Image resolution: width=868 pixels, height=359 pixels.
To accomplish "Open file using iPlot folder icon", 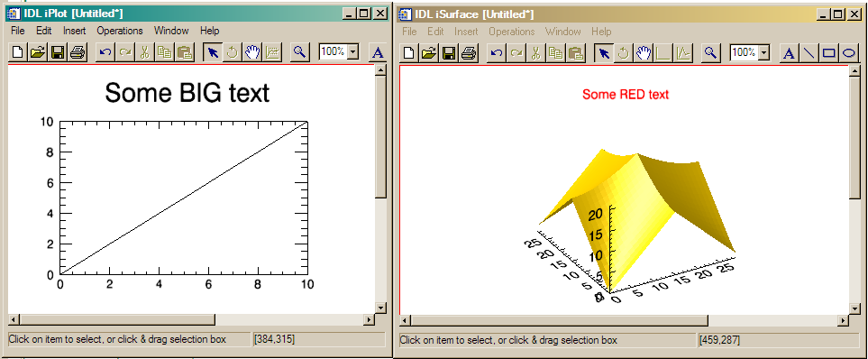I will click(37, 52).
